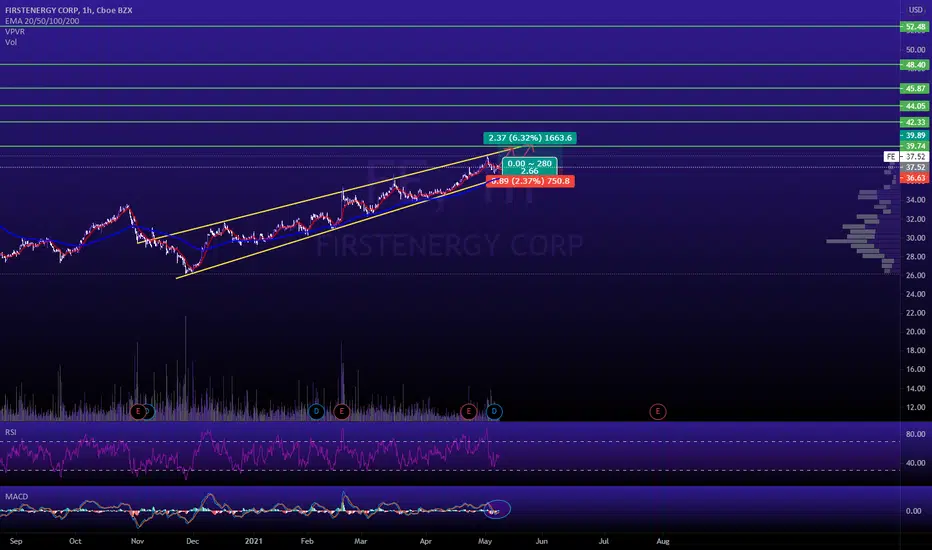Click the 20.00 price axis label

[915, 332]
